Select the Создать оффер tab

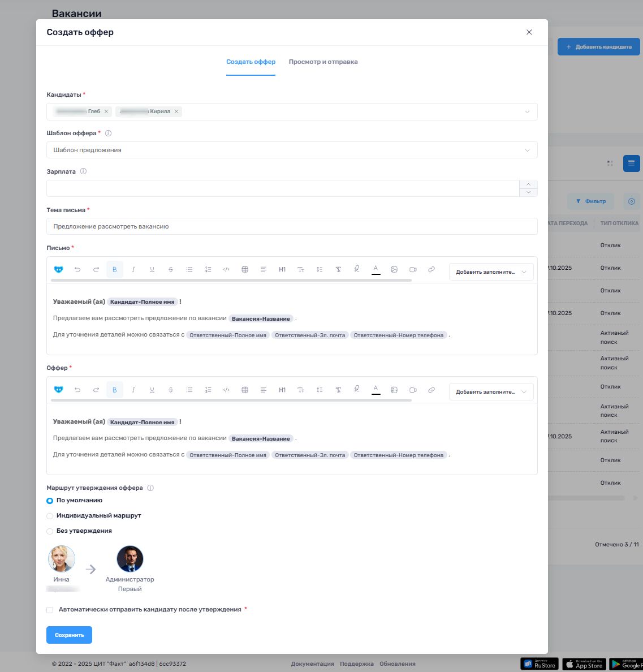[251, 62]
